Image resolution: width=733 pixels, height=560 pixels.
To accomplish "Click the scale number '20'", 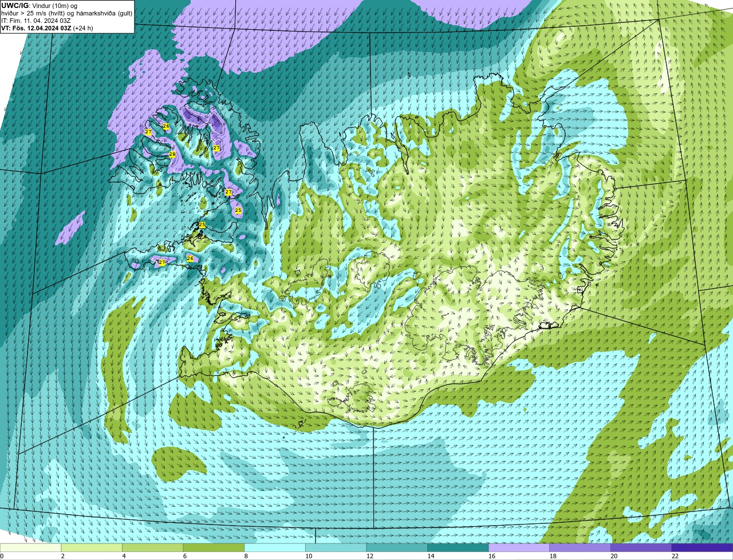I will (x=614, y=556).
